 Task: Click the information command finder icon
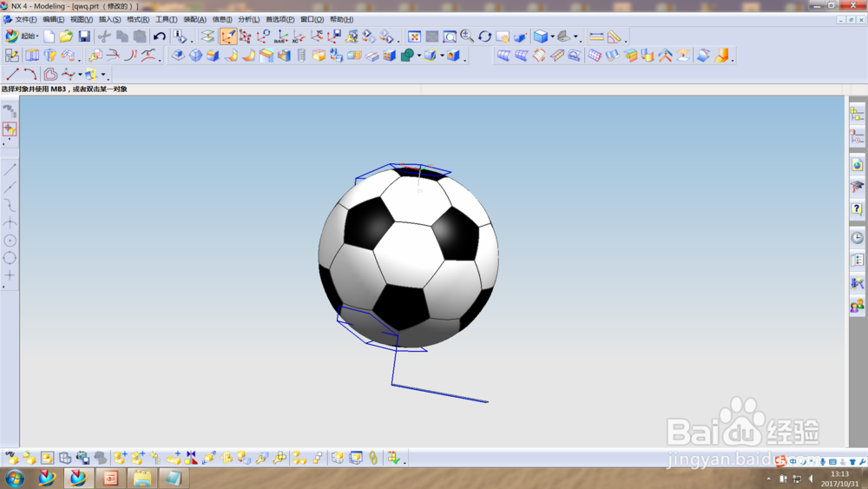[x=180, y=36]
